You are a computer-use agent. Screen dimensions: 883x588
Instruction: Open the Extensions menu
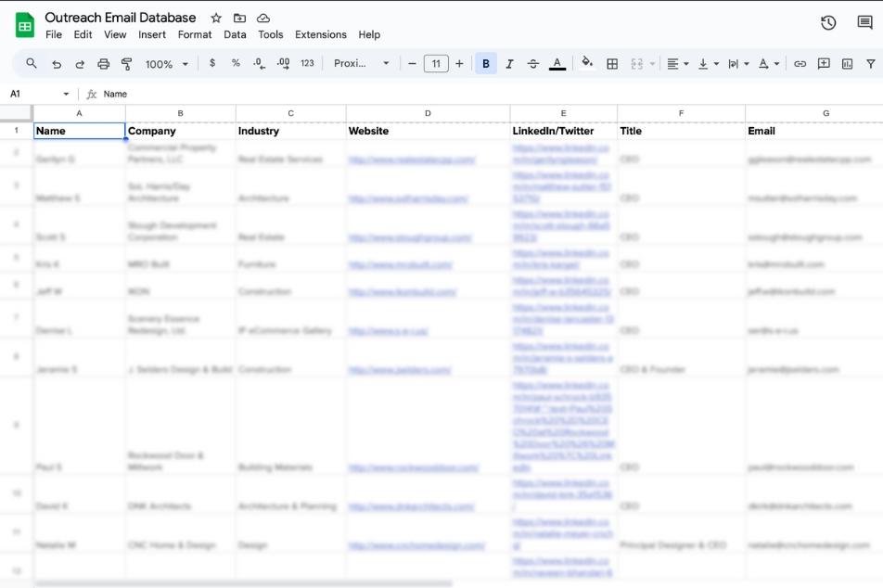click(x=320, y=34)
